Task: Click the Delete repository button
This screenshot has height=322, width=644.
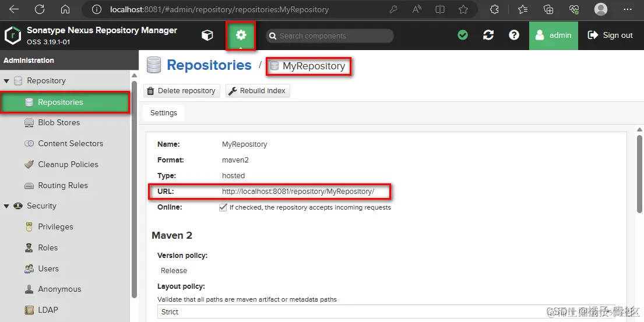Action: pyautogui.click(x=181, y=91)
